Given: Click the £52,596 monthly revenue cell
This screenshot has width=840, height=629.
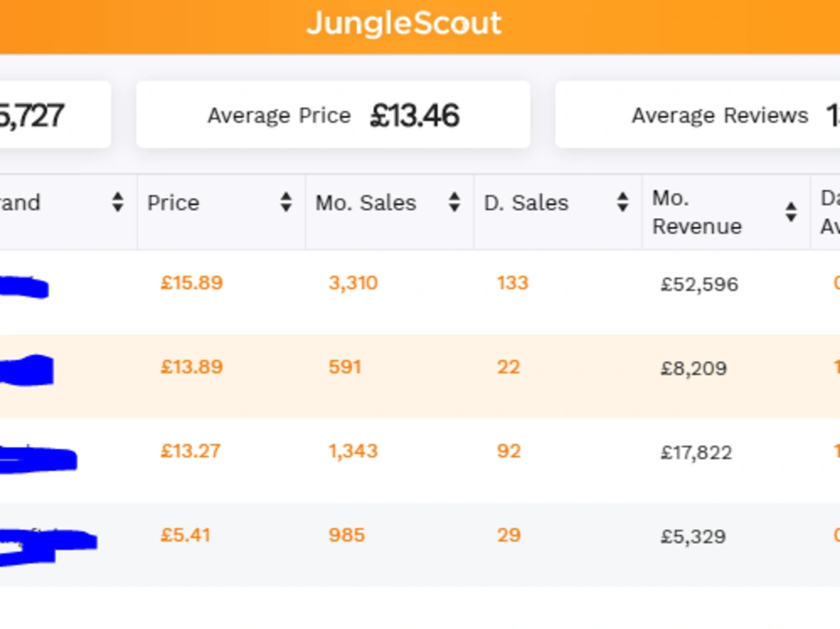Looking at the screenshot, I should (x=700, y=284).
